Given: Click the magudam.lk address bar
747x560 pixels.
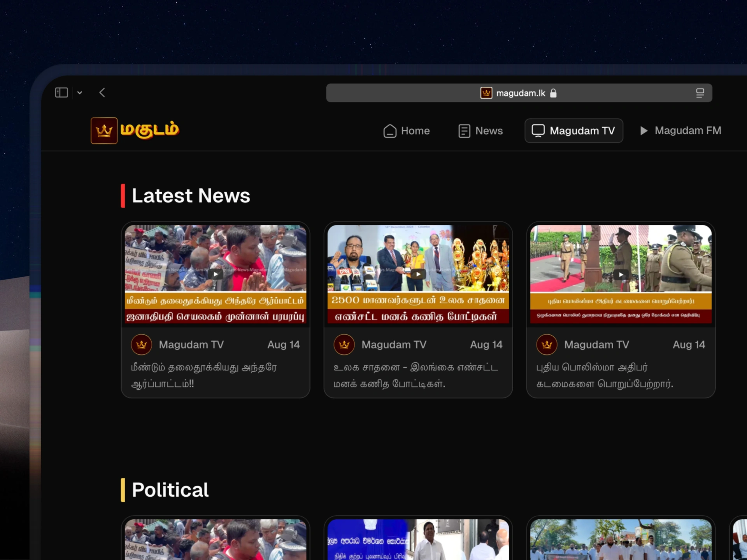Looking at the screenshot, I should (519, 93).
